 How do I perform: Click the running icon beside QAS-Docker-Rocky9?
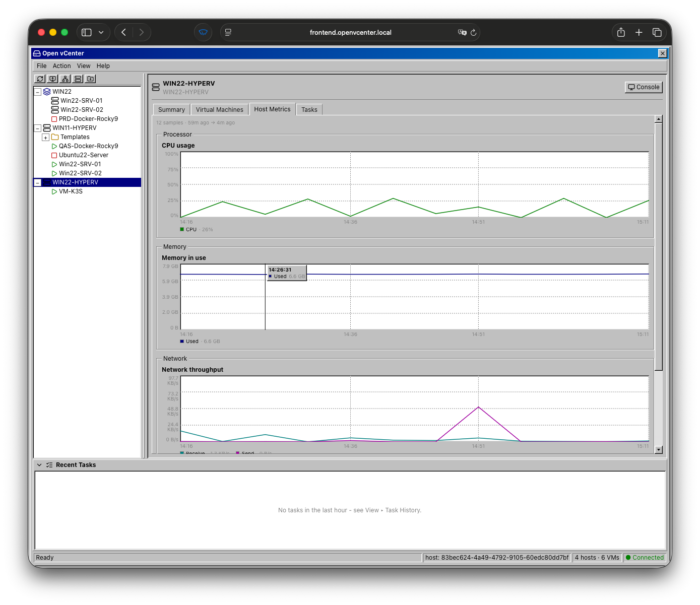coord(54,146)
